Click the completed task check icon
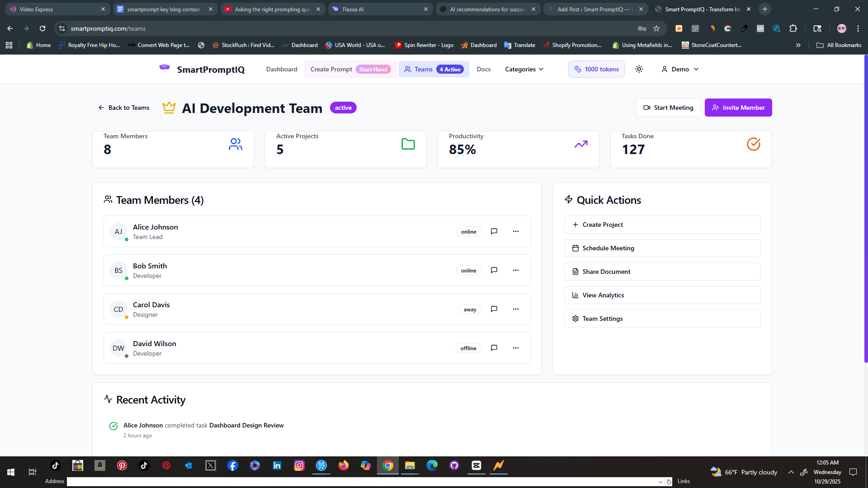The height and width of the screenshot is (488, 868). [x=113, y=426]
